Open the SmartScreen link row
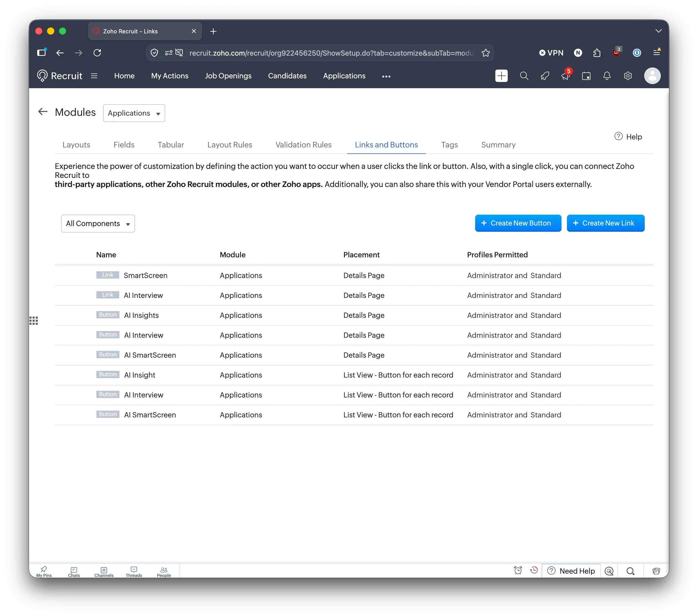This screenshot has width=698, height=616. (x=354, y=275)
